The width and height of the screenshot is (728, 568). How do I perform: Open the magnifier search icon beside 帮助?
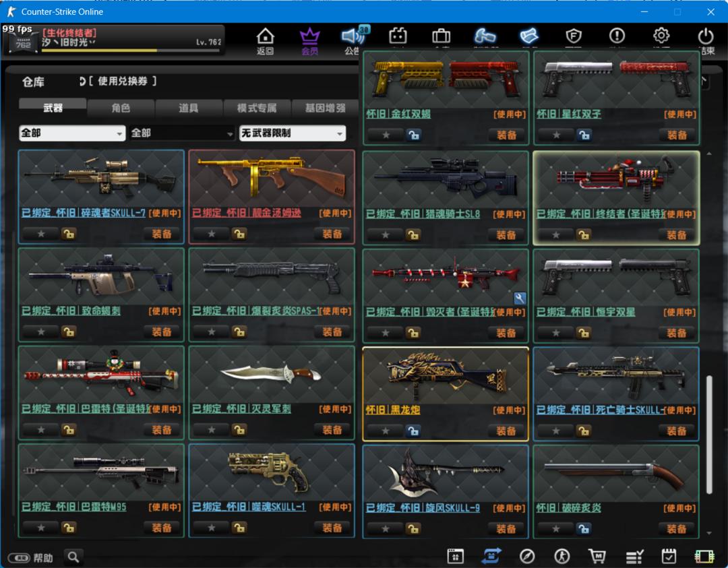point(73,557)
